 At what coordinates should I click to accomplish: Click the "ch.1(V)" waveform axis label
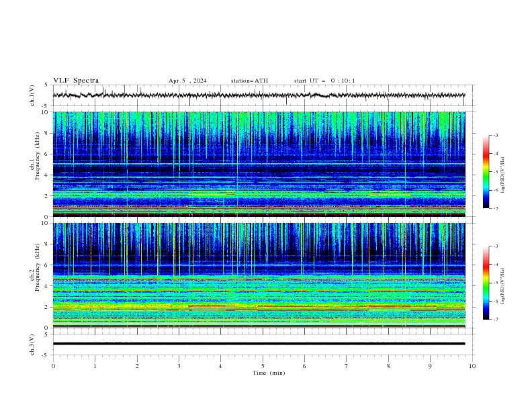coord(32,95)
